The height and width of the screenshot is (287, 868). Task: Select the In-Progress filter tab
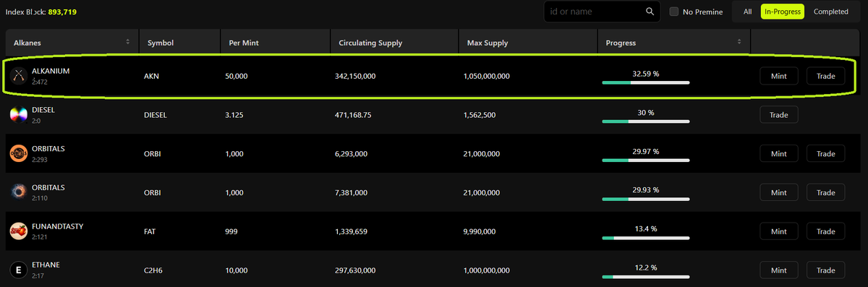(x=783, y=12)
